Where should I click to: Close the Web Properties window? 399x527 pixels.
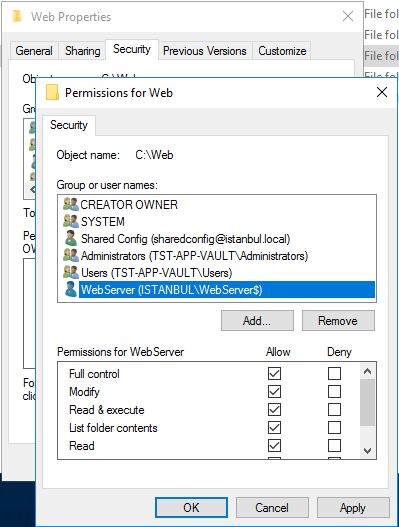click(x=348, y=16)
